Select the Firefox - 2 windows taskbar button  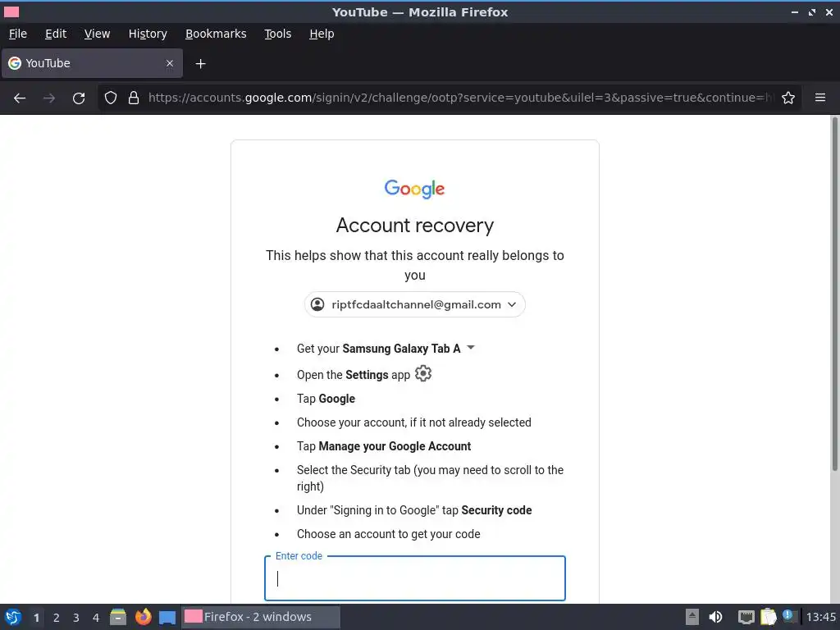tap(260, 617)
